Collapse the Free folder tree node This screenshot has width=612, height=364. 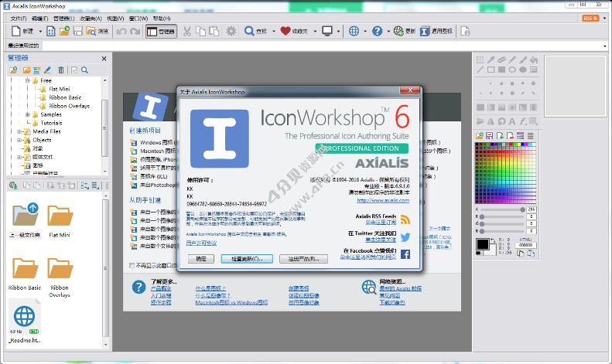coord(27,80)
